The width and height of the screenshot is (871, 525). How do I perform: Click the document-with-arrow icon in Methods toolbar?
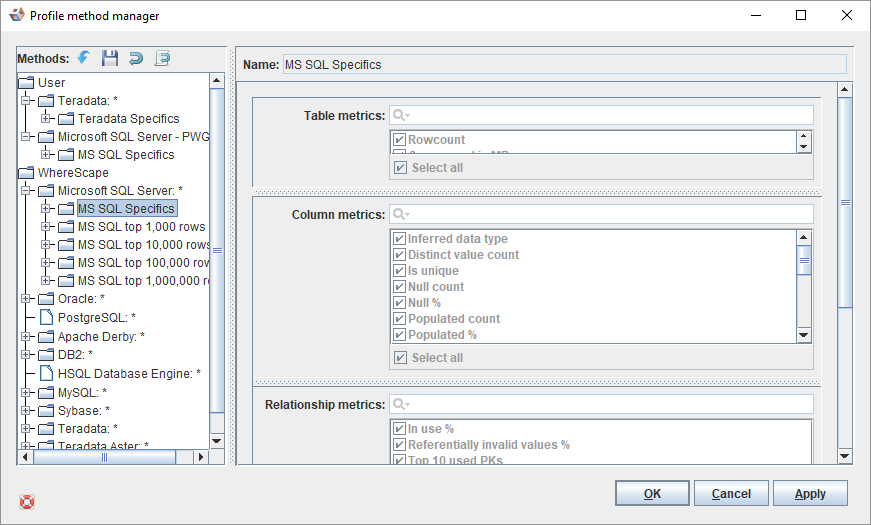click(162, 58)
